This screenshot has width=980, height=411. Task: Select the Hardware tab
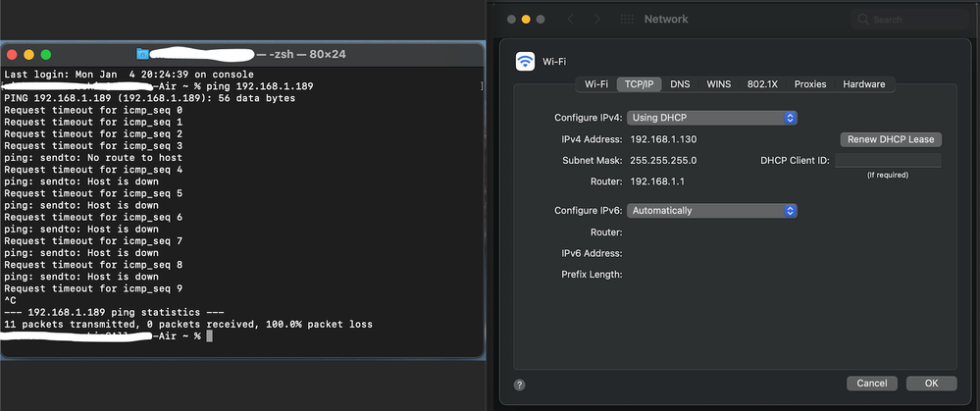coord(863,84)
